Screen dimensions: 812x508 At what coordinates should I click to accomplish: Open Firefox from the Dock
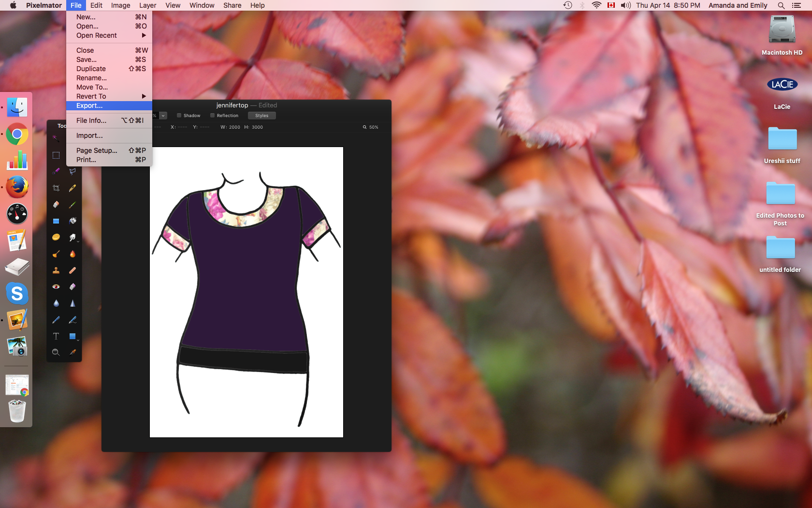click(17, 187)
